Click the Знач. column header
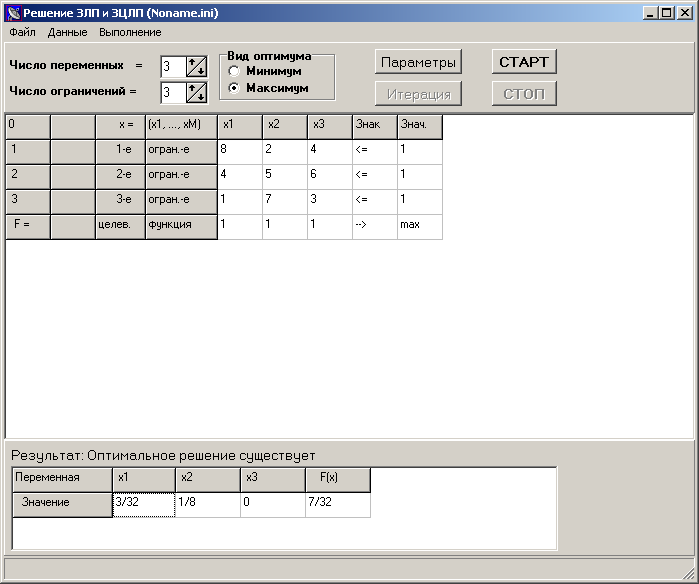Screen dimensions: 699x584 (420, 127)
